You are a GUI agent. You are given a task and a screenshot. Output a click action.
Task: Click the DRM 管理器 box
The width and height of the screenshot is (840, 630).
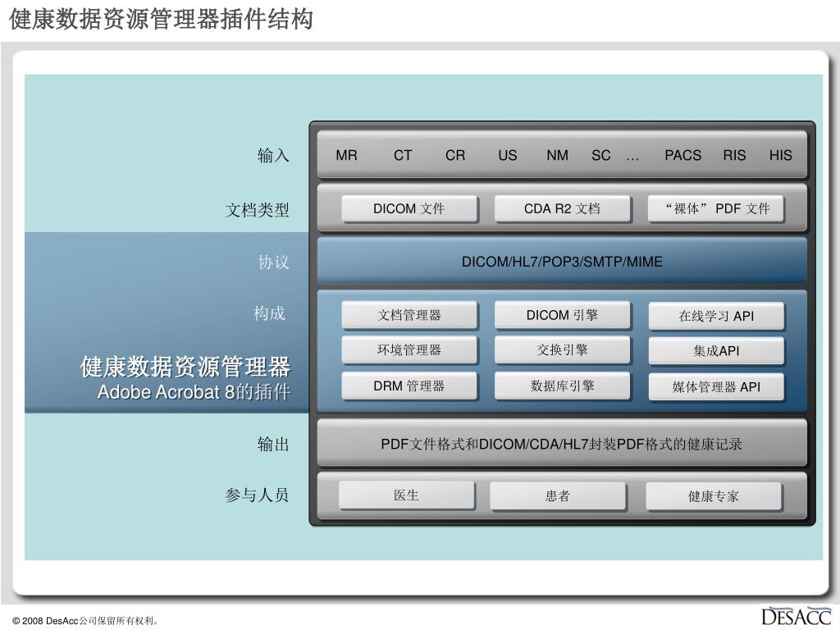pos(409,386)
